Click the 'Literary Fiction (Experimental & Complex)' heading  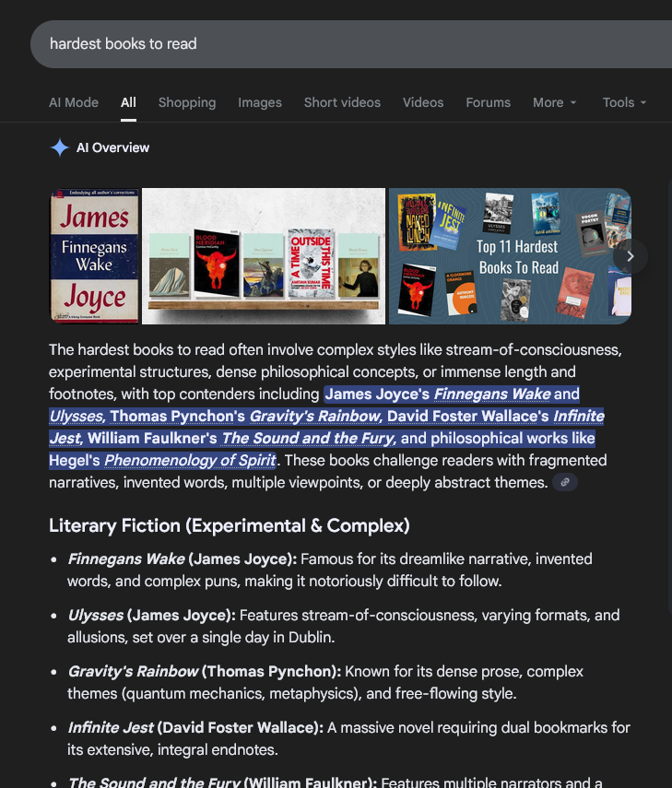point(230,525)
